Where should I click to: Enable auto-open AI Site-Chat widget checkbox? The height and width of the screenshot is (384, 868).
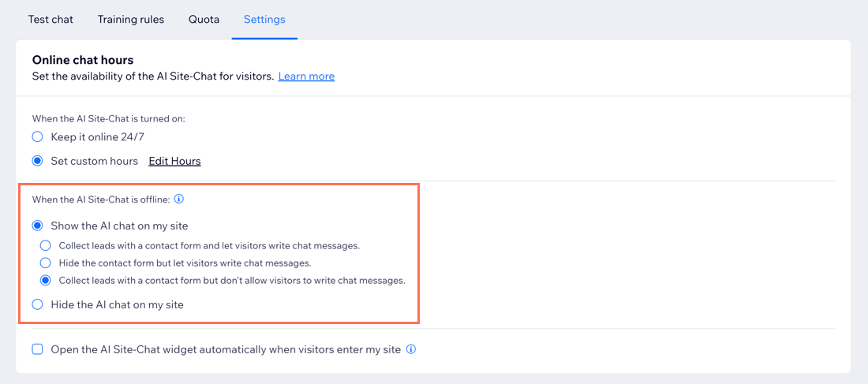coord(37,349)
